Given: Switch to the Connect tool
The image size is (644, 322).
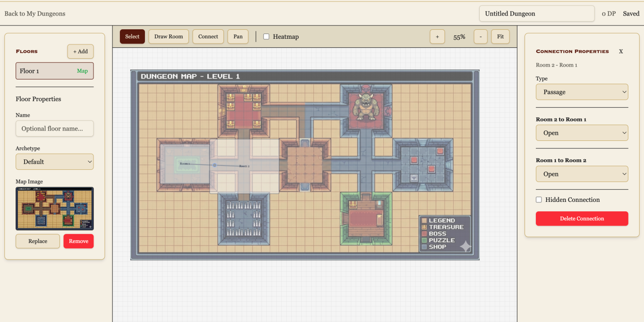Looking at the screenshot, I should (208, 36).
